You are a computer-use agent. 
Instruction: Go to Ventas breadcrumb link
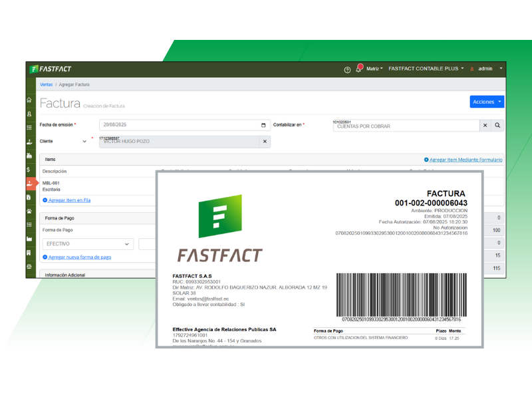46,85
